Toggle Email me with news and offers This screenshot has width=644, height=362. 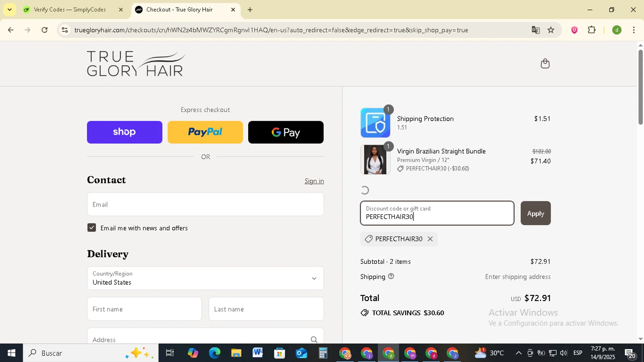point(91,228)
